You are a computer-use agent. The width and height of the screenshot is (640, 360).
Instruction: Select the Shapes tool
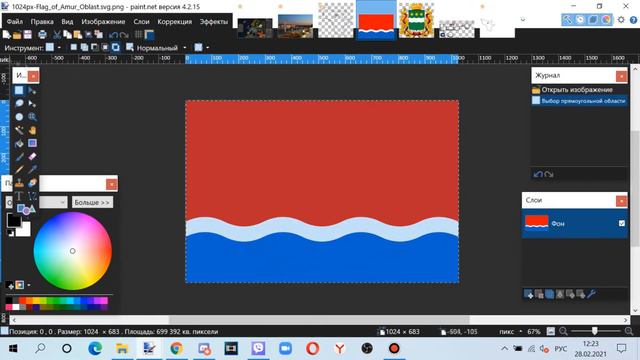point(26,209)
